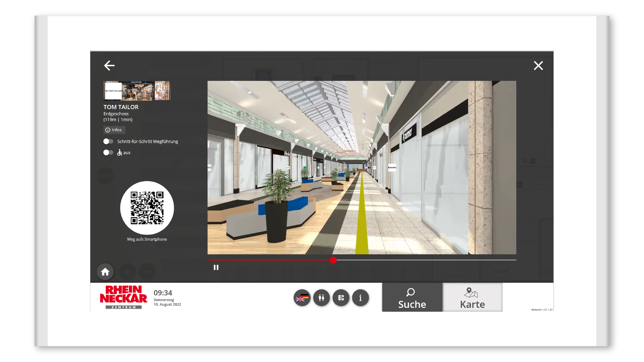Click the Rhein Neckar Zentrum logo
This screenshot has width=644, height=362.
click(x=123, y=297)
